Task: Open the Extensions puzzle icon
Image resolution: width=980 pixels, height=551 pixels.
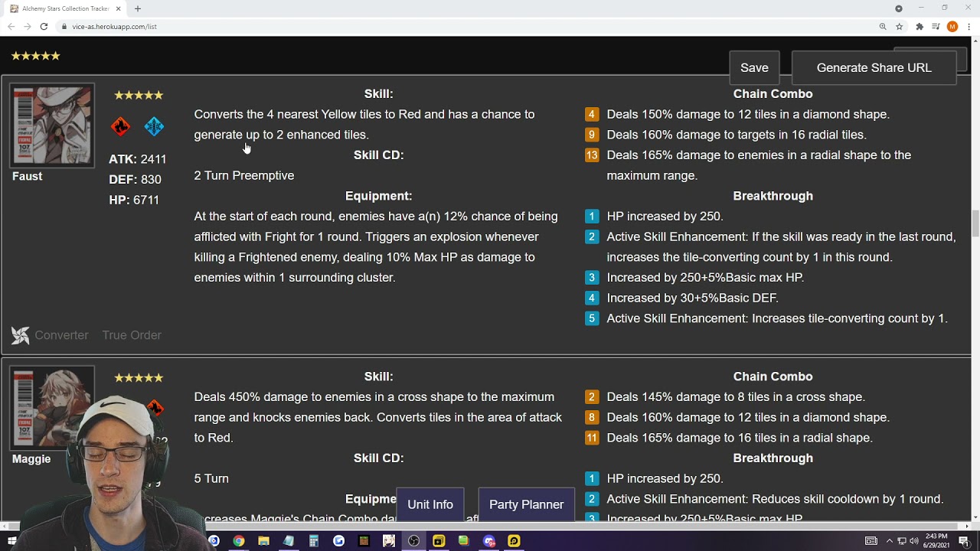Action: tap(920, 26)
